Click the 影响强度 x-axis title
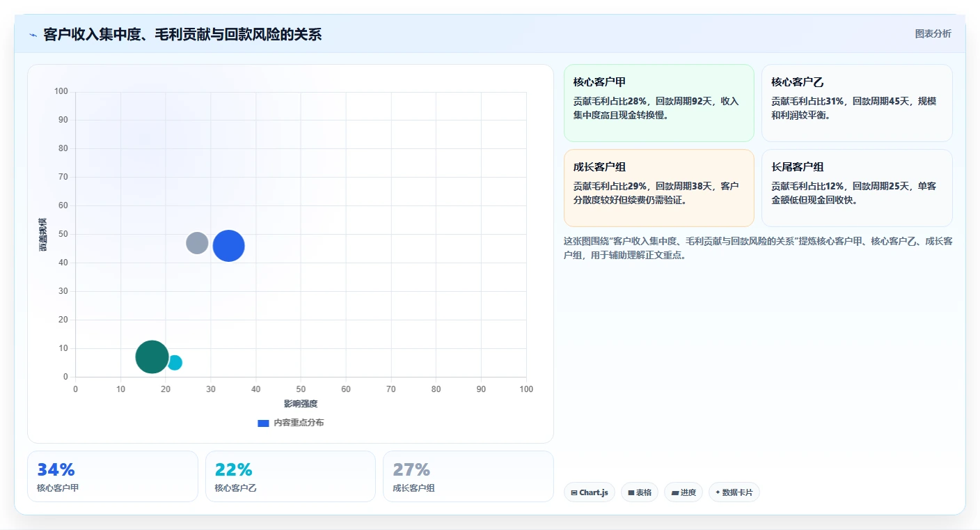This screenshot has width=980, height=530. click(301, 404)
